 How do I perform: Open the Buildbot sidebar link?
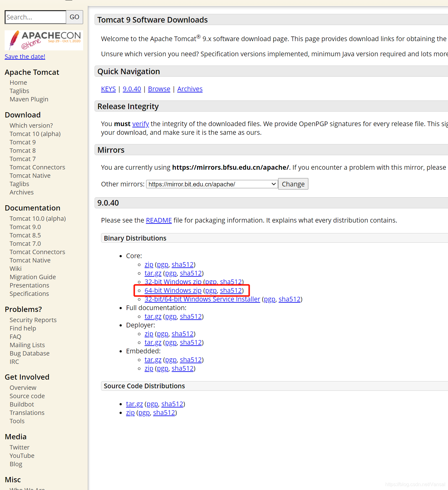tap(22, 404)
